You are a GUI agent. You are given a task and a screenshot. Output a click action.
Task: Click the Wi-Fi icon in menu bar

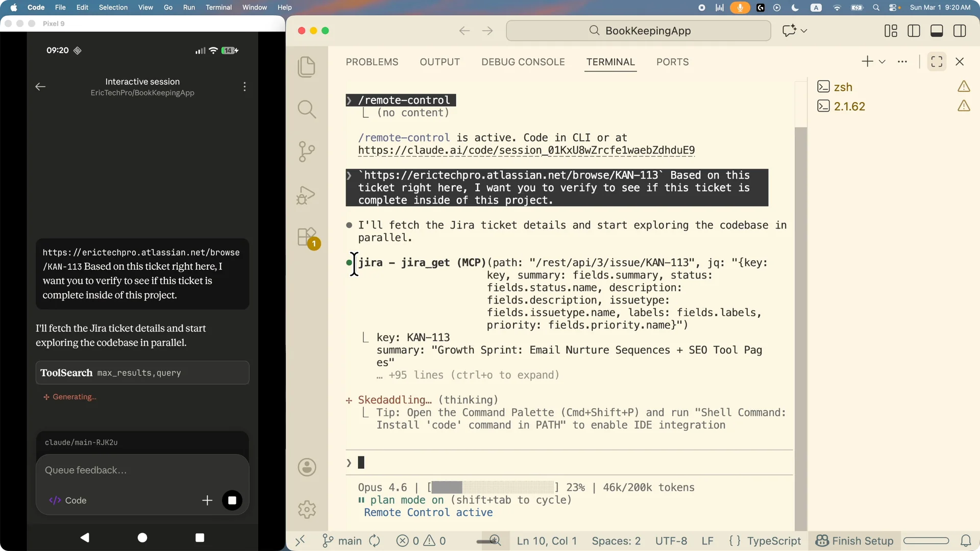(x=837, y=7)
